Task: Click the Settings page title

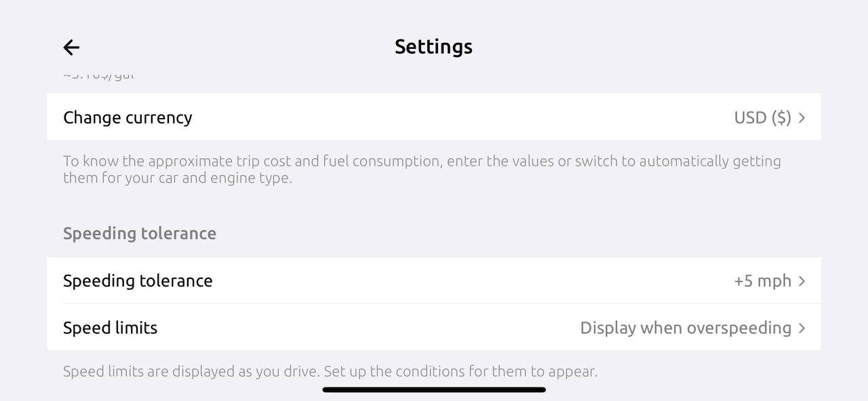Action: (x=433, y=47)
